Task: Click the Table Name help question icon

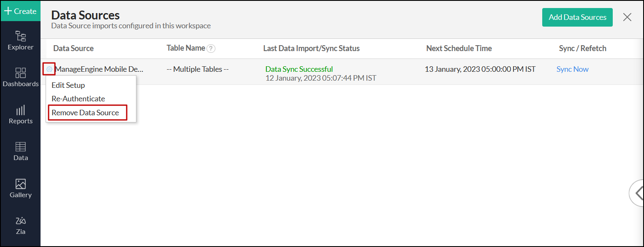Action: [211, 49]
